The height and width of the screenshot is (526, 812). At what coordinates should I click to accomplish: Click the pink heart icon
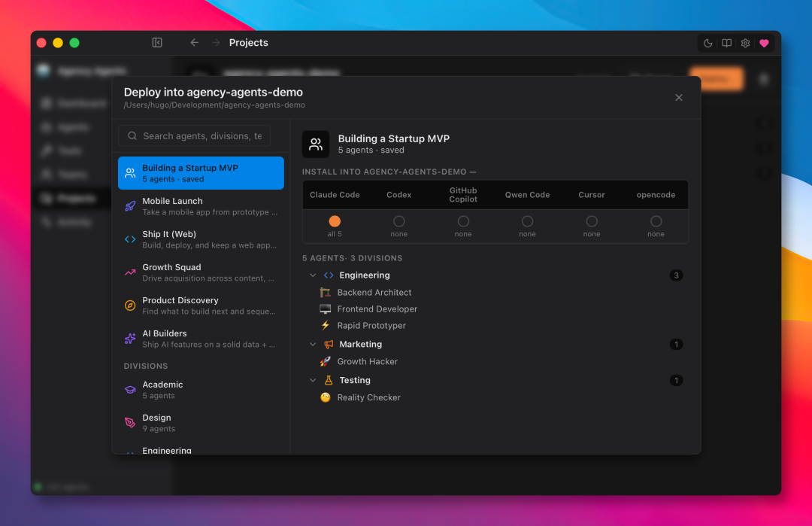pyautogui.click(x=765, y=43)
